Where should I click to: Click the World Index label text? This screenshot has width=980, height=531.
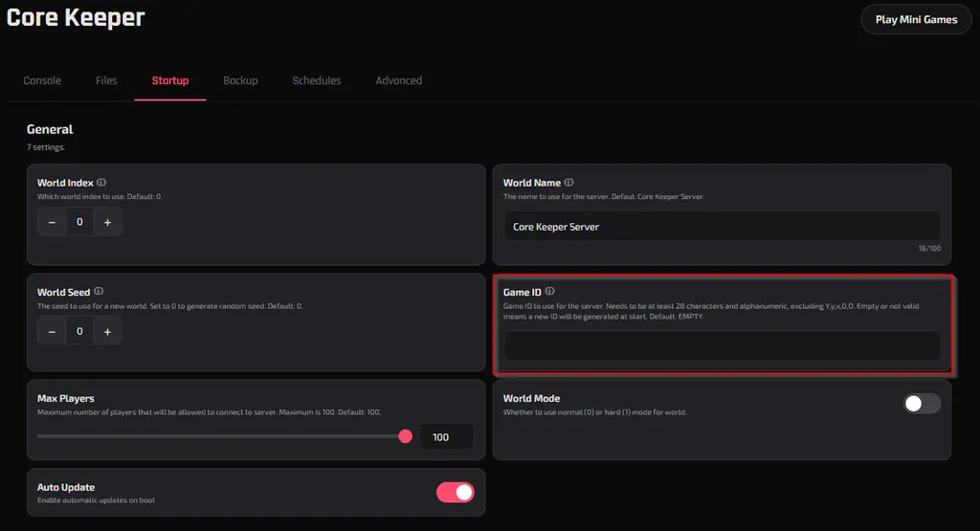coord(65,183)
